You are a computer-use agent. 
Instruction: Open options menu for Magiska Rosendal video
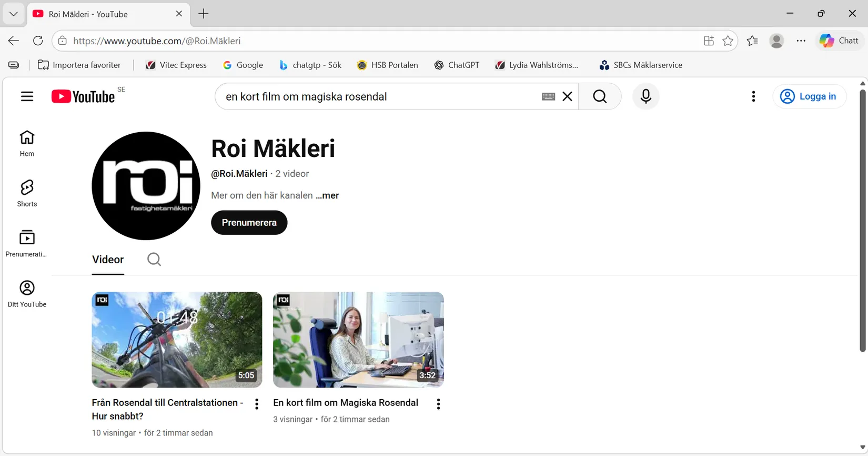[438, 404]
